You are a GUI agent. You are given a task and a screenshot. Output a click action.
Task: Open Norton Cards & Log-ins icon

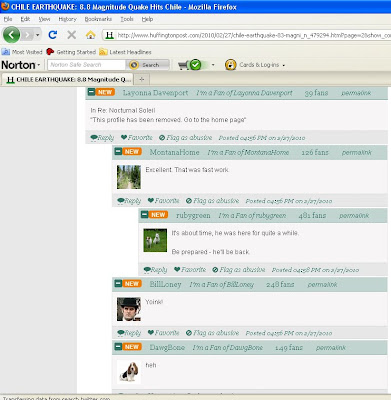point(230,65)
